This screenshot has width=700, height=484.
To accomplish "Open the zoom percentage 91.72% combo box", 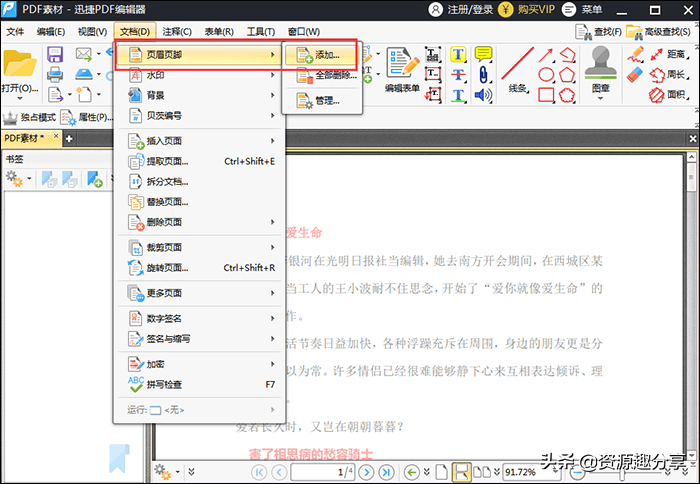I will pos(532,472).
